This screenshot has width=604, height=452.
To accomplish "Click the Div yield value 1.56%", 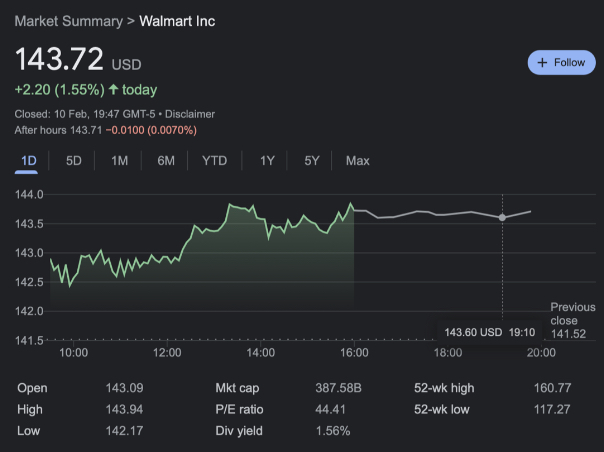I will 333,431.
